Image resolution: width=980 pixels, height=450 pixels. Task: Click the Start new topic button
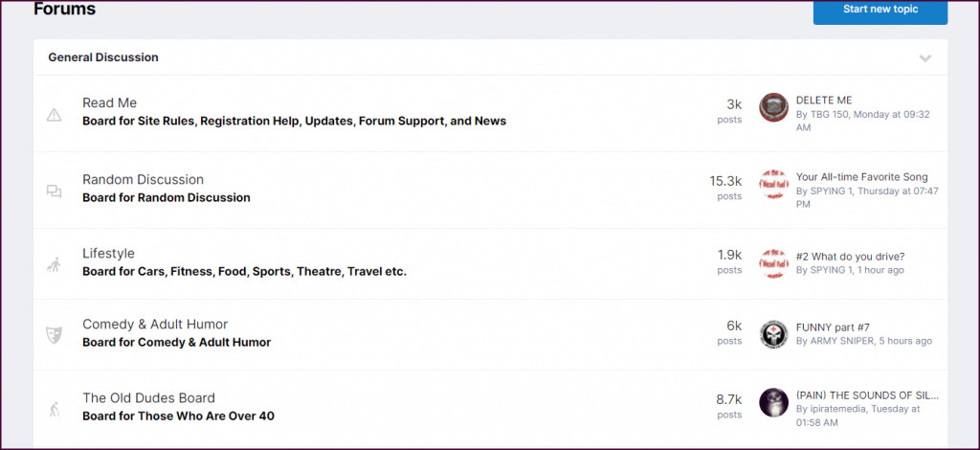(880, 11)
